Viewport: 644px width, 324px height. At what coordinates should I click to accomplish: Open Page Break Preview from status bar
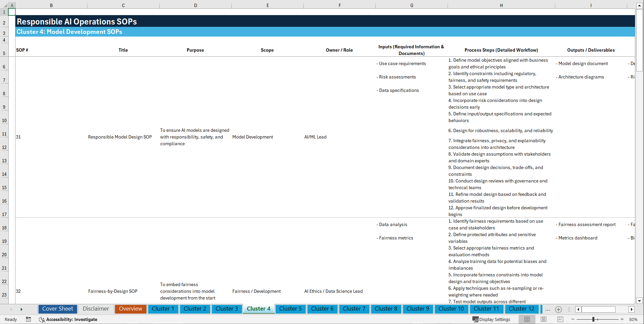pyautogui.click(x=560, y=319)
